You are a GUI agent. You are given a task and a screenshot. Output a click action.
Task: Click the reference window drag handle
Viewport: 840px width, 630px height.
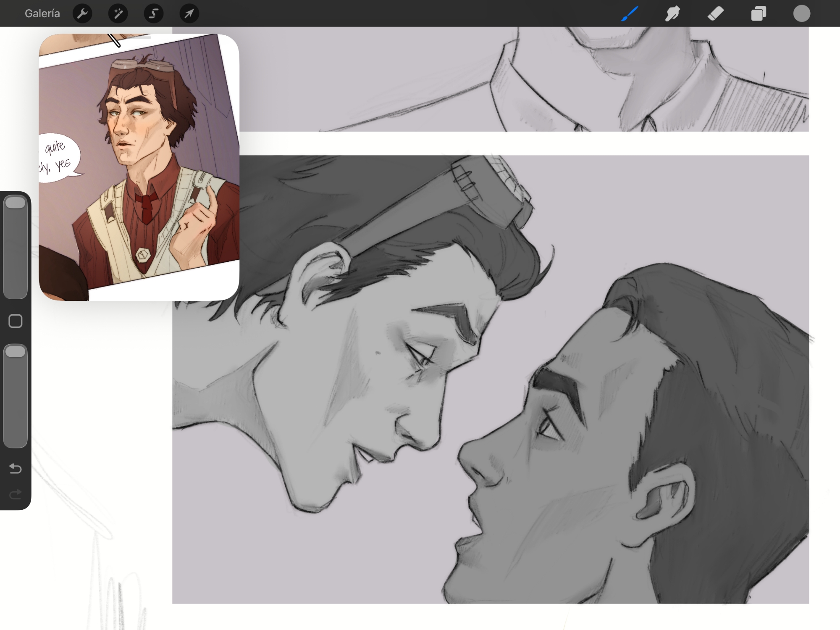tap(139, 38)
